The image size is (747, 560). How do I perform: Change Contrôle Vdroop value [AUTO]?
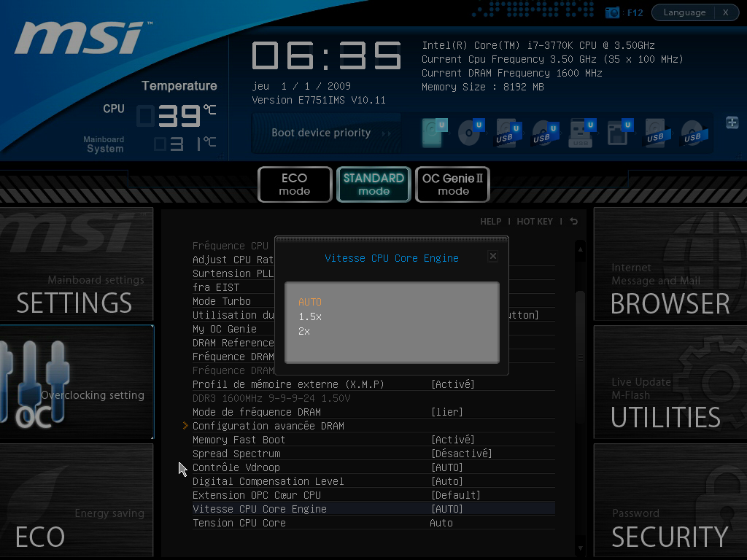447,467
